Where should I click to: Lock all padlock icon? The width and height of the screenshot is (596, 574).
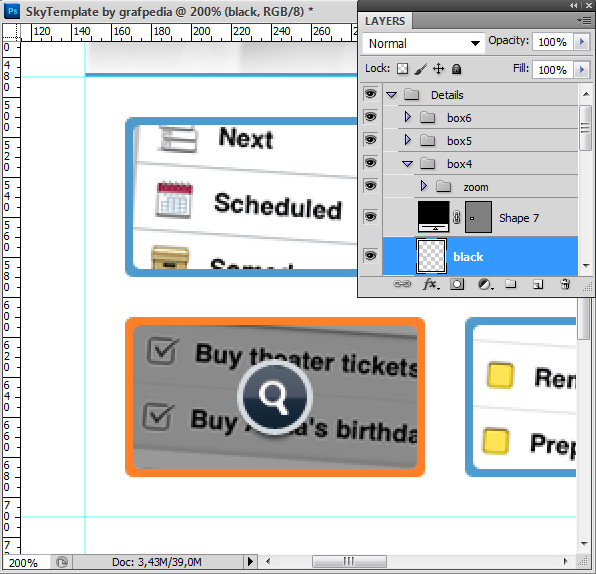point(457,69)
